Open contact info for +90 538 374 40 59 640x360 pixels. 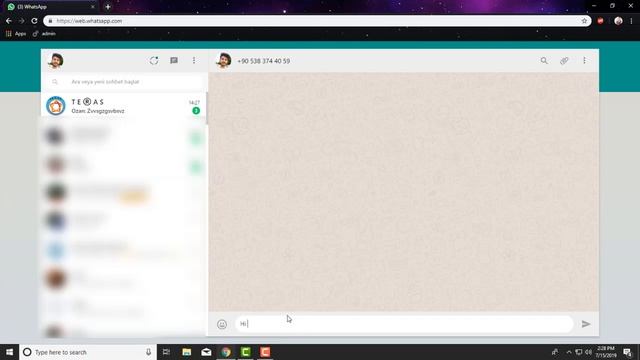tap(264, 61)
